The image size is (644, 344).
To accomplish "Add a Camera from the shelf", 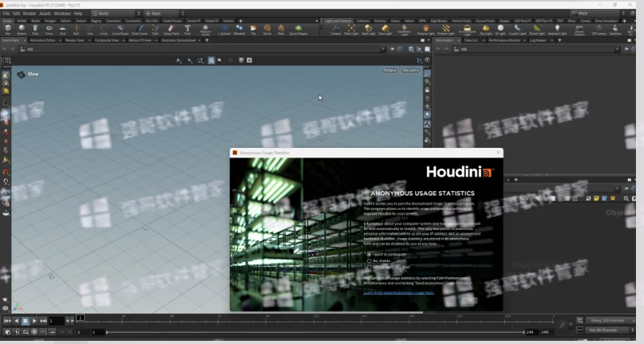I will pyautogui.click(x=336, y=29).
